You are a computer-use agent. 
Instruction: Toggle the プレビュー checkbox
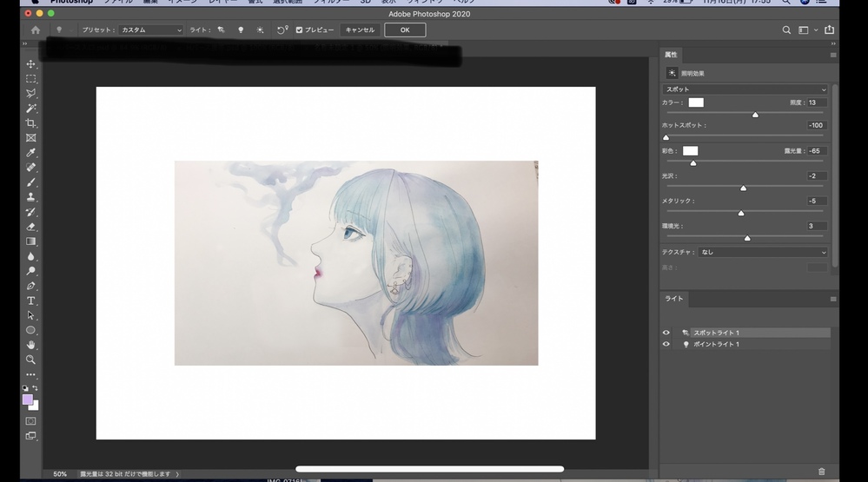[300, 30]
